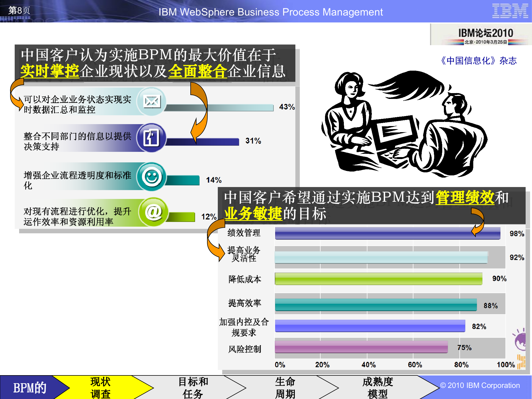Viewport: 532px width, 399px height.
Task: Select the book icon next to 31% bar
Action: tap(151, 137)
